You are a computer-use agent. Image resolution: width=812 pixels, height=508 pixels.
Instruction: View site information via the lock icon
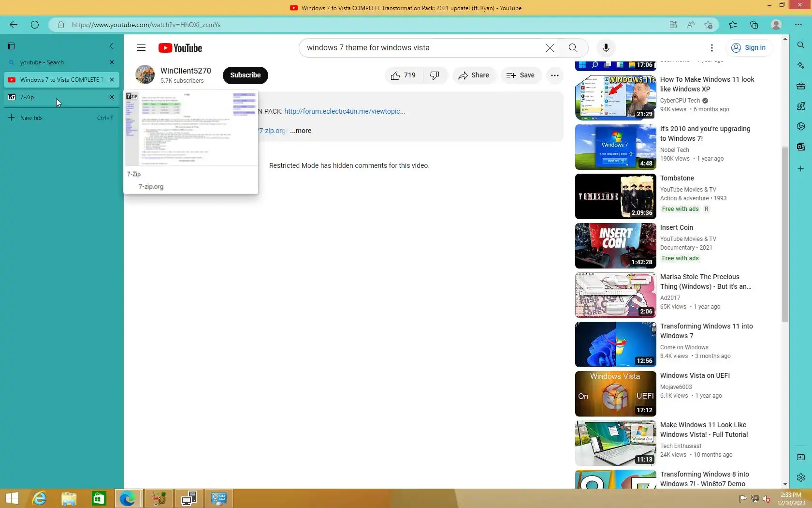click(61, 25)
